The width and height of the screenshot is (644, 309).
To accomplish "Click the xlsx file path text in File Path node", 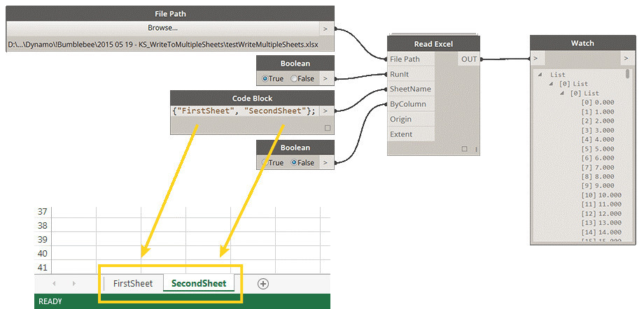I will click(x=164, y=43).
